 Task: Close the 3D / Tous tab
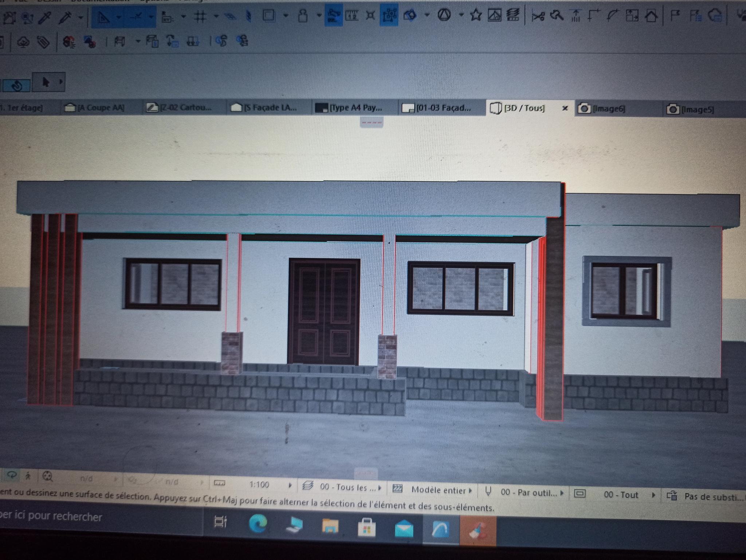coord(565,108)
